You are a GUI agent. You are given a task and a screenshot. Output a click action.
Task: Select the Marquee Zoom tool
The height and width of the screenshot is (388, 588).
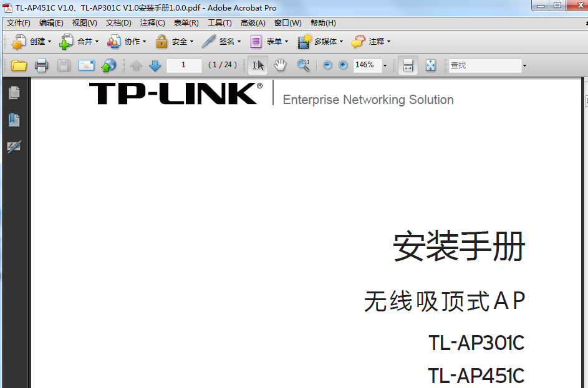303,65
